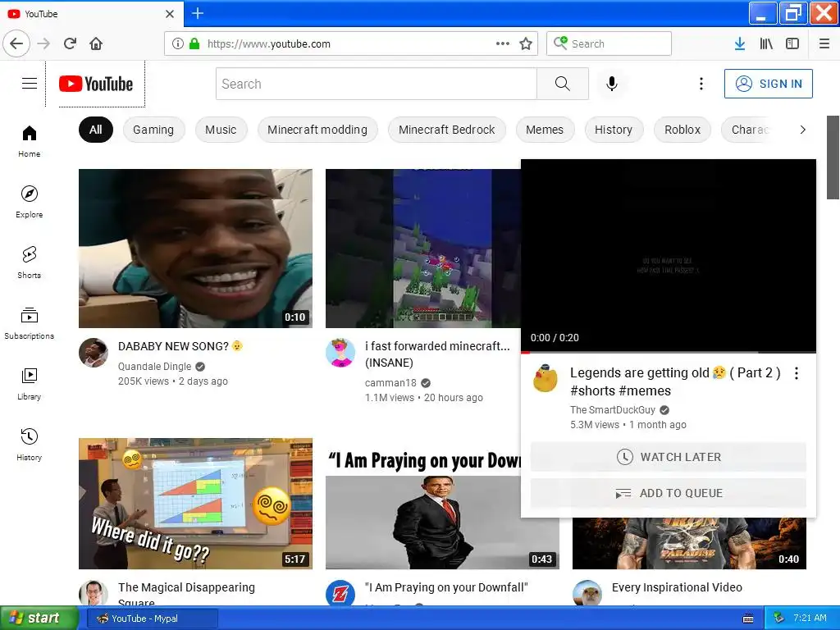Open Magical Disappearing Square thumbnail
Image resolution: width=840 pixels, height=630 pixels.
click(x=195, y=504)
